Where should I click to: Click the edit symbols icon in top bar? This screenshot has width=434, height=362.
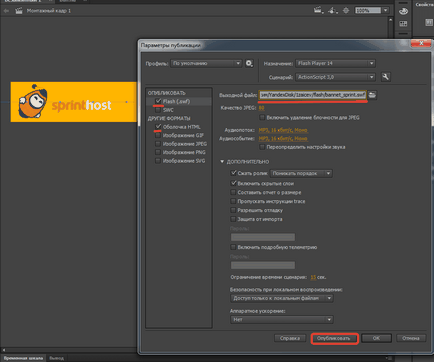point(332,10)
